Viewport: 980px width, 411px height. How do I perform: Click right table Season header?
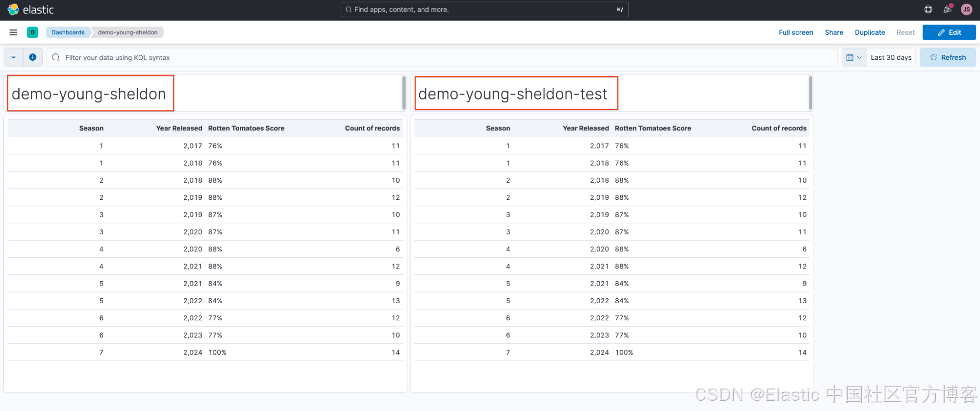[498, 128]
